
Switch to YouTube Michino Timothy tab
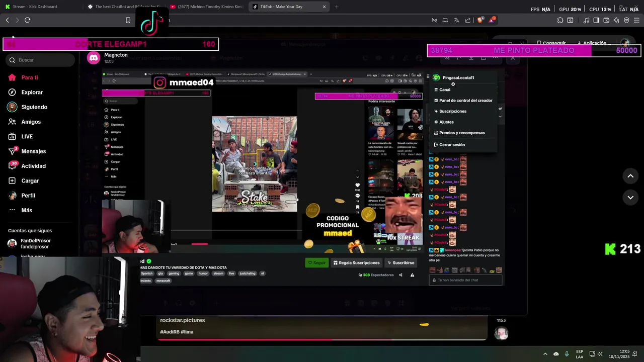pyautogui.click(x=206, y=7)
